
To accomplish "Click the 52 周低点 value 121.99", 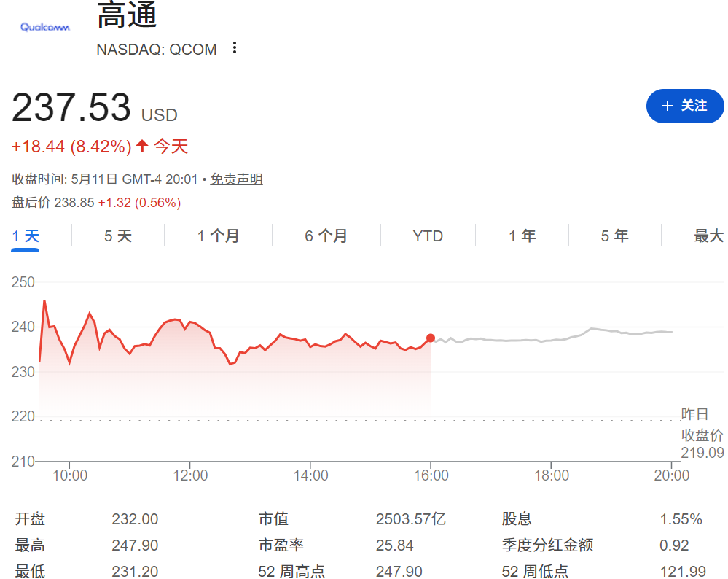I will tap(683, 571).
